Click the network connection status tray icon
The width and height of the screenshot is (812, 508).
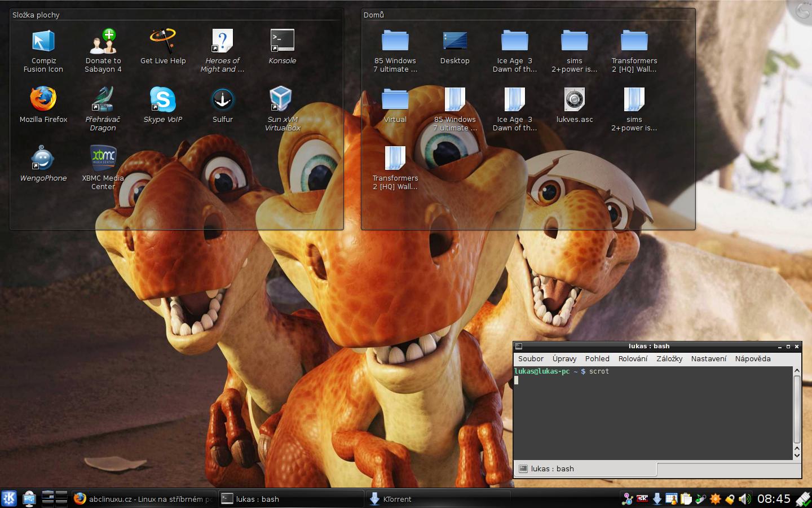tap(803, 498)
